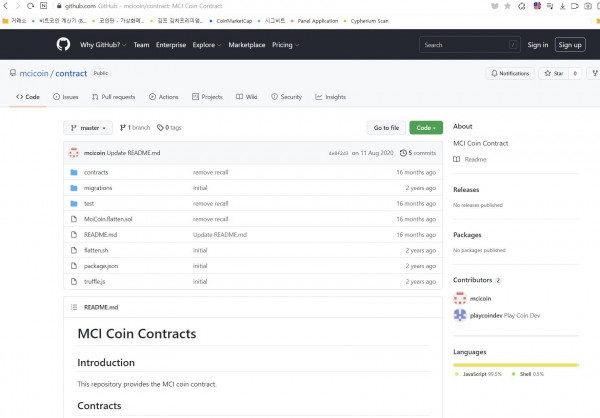
Task: View the 1 branch link
Action: click(135, 127)
